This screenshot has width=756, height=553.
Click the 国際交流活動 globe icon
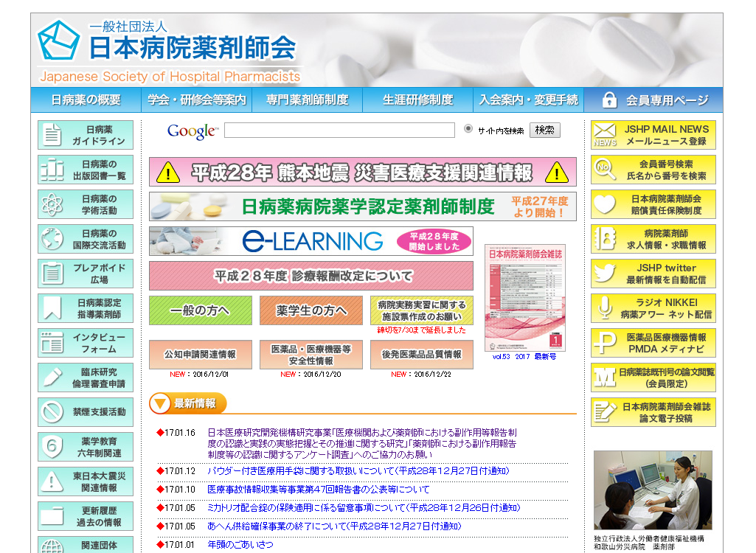pyautogui.click(x=52, y=239)
